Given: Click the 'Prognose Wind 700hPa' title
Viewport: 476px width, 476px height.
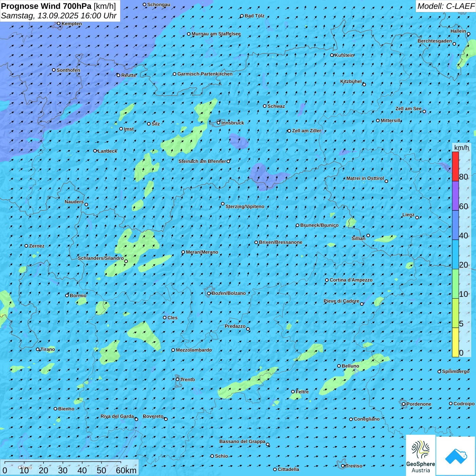Looking at the screenshot, I should point(46,6).
